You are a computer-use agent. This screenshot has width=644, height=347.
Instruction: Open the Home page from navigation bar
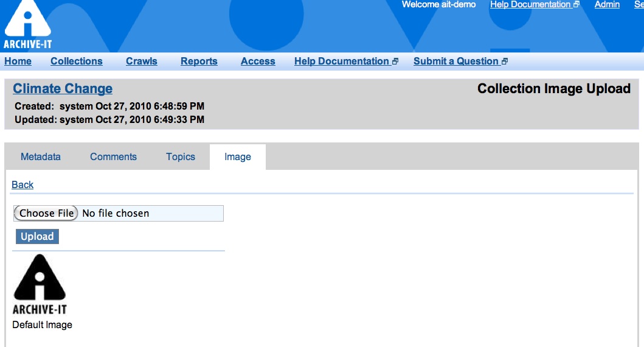point(18,61)
